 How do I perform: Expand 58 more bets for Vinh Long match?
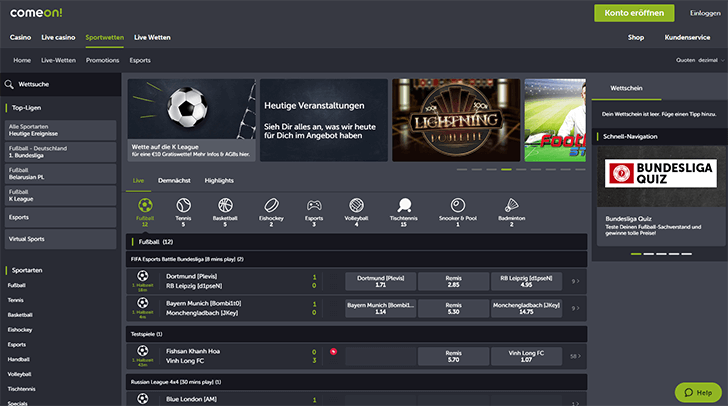575,356
